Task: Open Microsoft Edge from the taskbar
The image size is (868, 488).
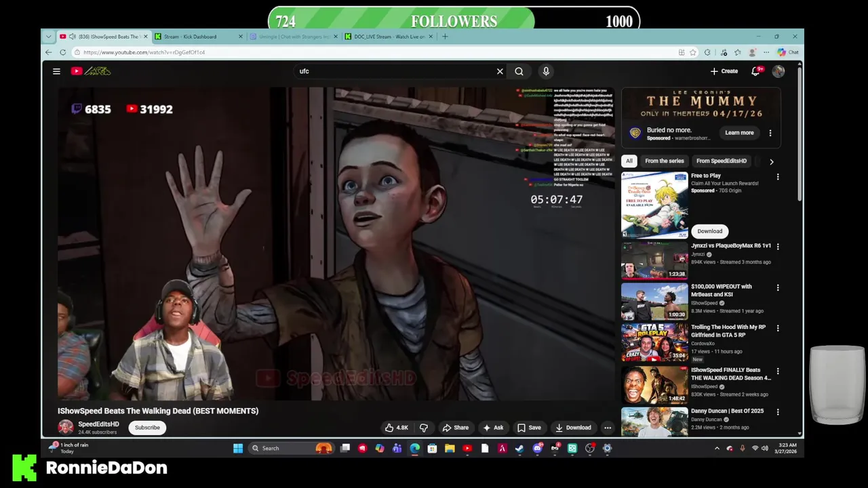Action: click(414, 448)
